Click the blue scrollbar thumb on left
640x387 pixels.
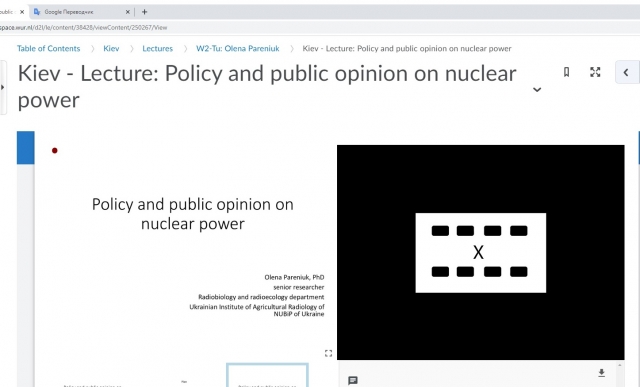25,148
